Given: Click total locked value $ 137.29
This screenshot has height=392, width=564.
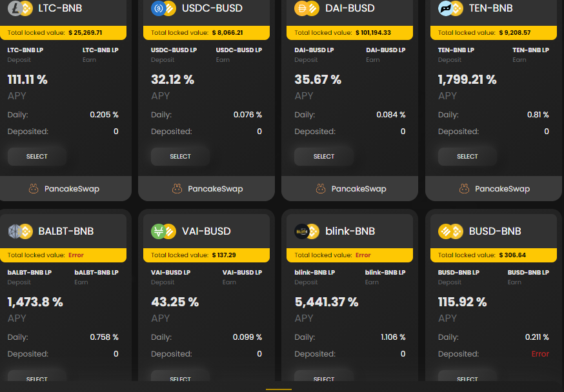Looking at the screenshot, I should click(224, 255).
